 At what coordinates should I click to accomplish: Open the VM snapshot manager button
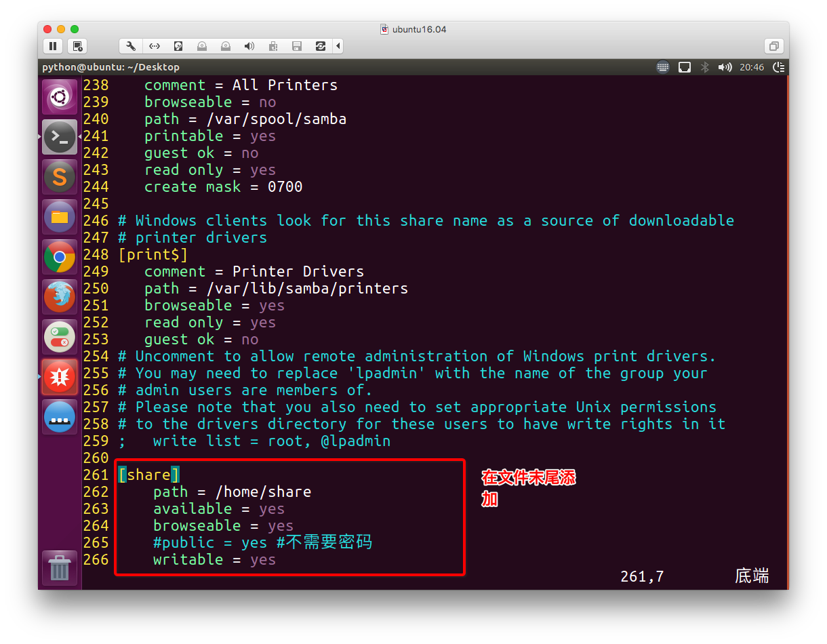77,46
